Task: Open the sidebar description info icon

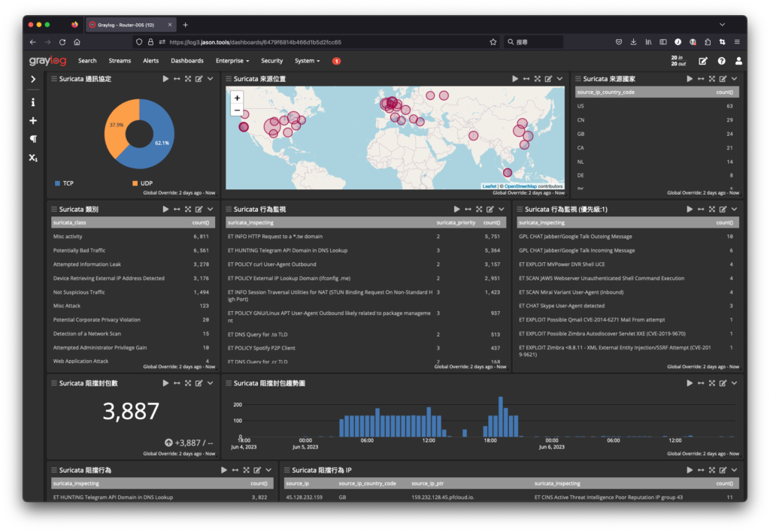Action: (33, 102)
